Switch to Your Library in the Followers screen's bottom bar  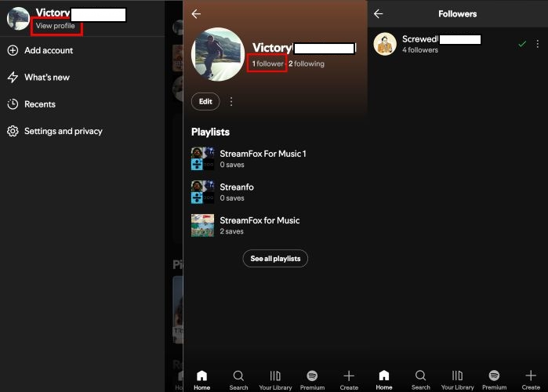pos(458,379)
